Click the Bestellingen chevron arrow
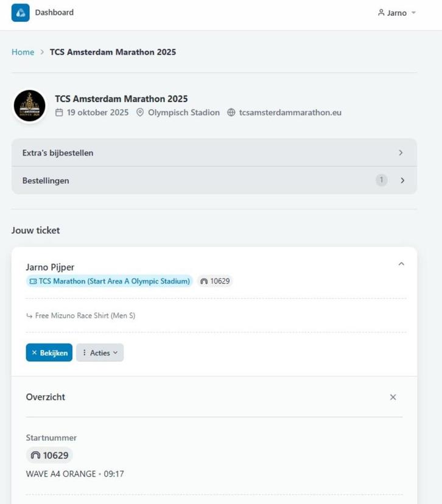 pyautogui.click(x=402, y=181)
